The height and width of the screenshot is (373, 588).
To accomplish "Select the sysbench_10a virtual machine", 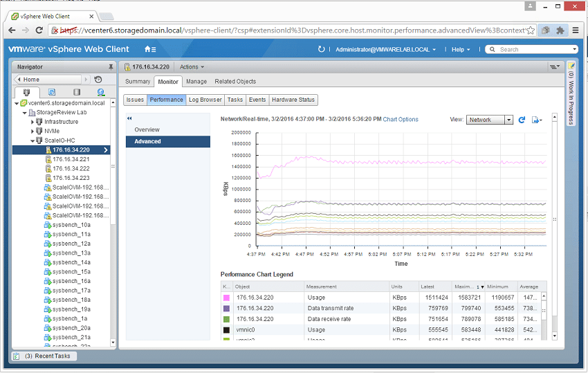I will 71,225.
